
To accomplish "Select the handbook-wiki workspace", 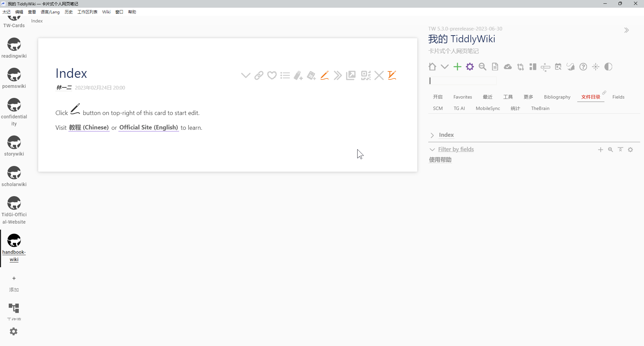I will click(14, 240).
